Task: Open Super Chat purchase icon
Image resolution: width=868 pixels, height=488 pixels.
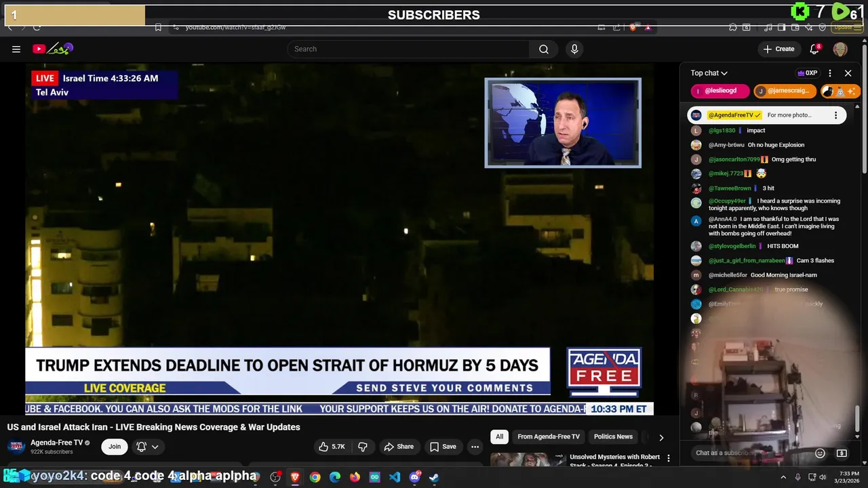Action: (x=842, y=453)
